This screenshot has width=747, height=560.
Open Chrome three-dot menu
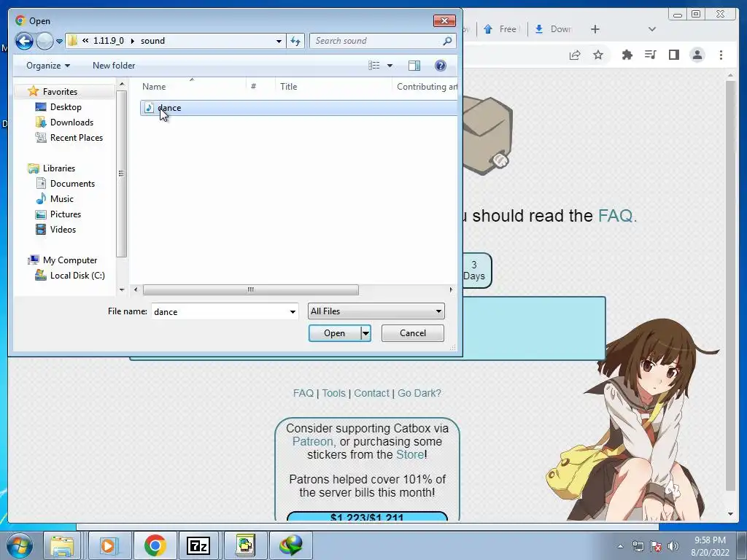point(721,55)
